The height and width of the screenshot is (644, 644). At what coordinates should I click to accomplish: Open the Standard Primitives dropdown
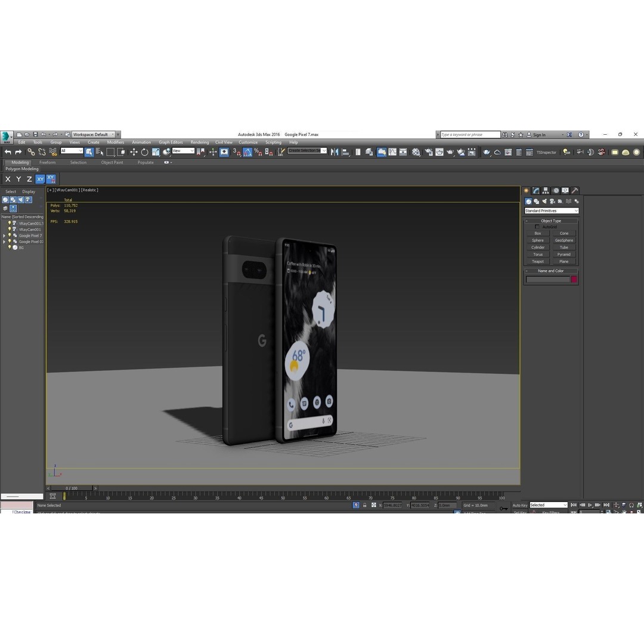point(551,210)
